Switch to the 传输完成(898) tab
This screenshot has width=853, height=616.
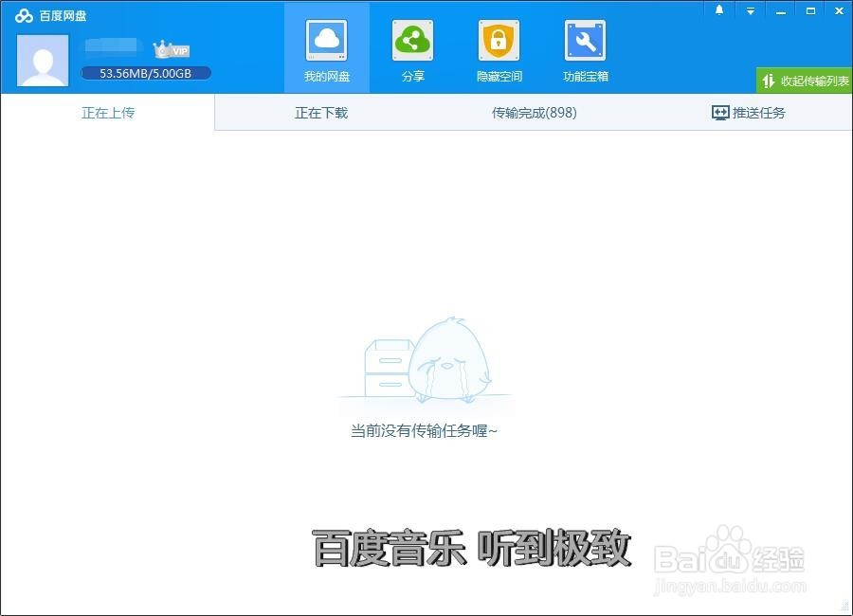pyautogui.click(x=535, y=113)
